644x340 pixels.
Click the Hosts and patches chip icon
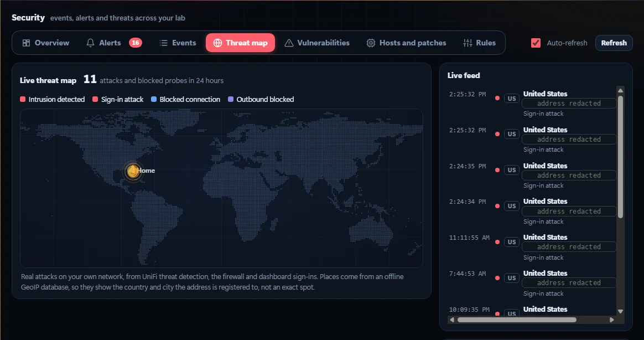tap(371, 43)
